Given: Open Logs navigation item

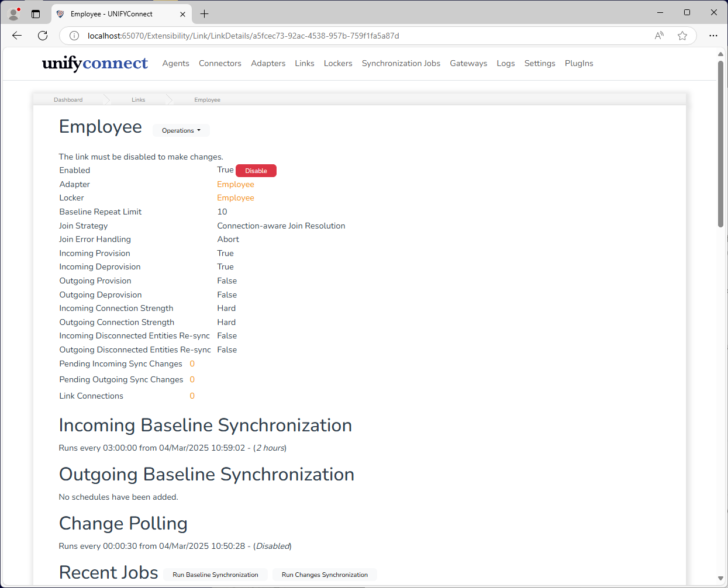Looking at the screenshot, I should [x=506, y=63].
